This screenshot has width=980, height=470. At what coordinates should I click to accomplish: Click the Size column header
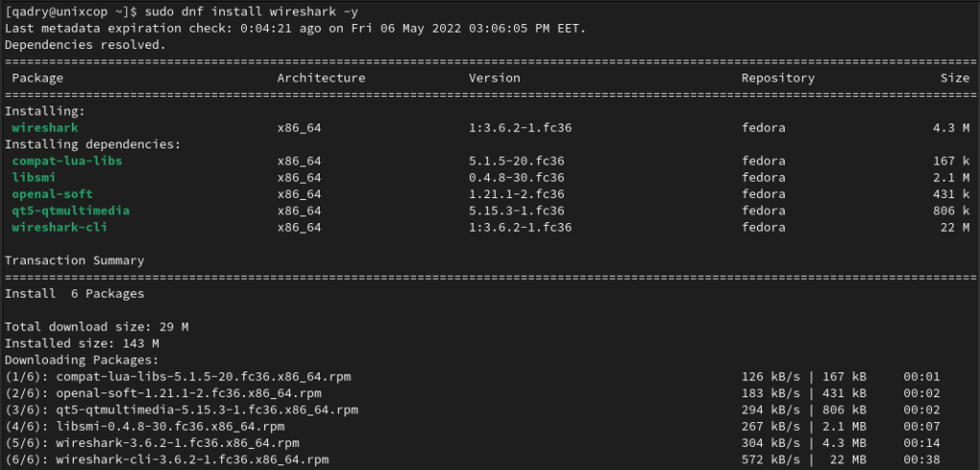click(x=955, y=78)
